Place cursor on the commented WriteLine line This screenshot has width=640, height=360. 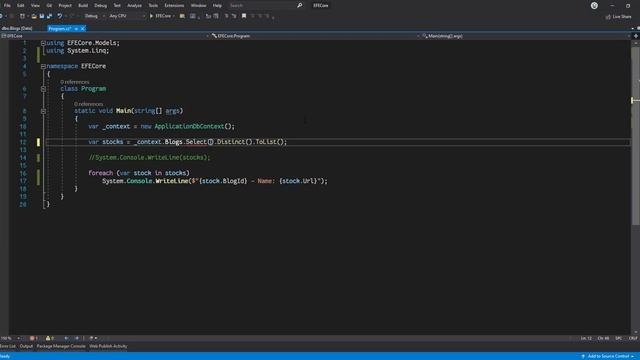point(149,158)
